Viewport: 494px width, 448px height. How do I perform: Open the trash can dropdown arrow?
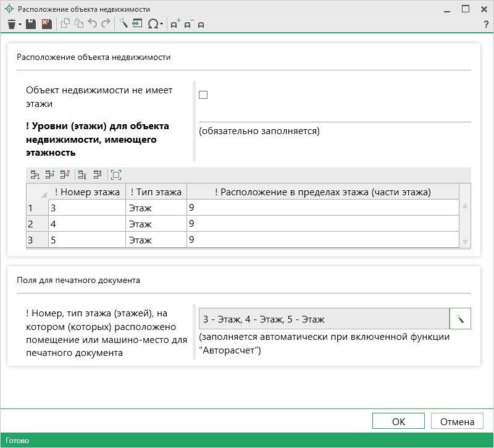20,24
